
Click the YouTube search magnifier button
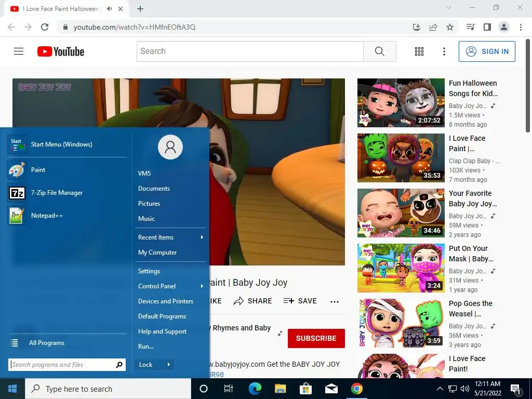tap(380, 51)
